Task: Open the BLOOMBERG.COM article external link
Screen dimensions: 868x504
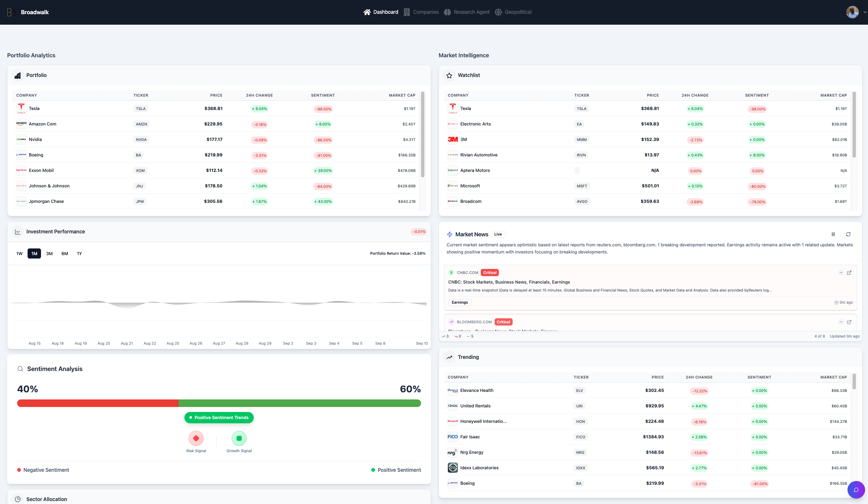Action: pyautogui.click(x=849, y=322)
